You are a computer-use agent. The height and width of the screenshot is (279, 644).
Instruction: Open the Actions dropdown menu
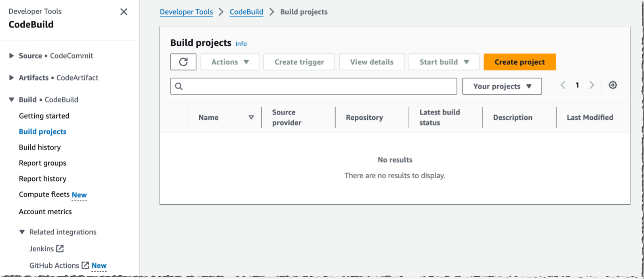click(230, 62)
